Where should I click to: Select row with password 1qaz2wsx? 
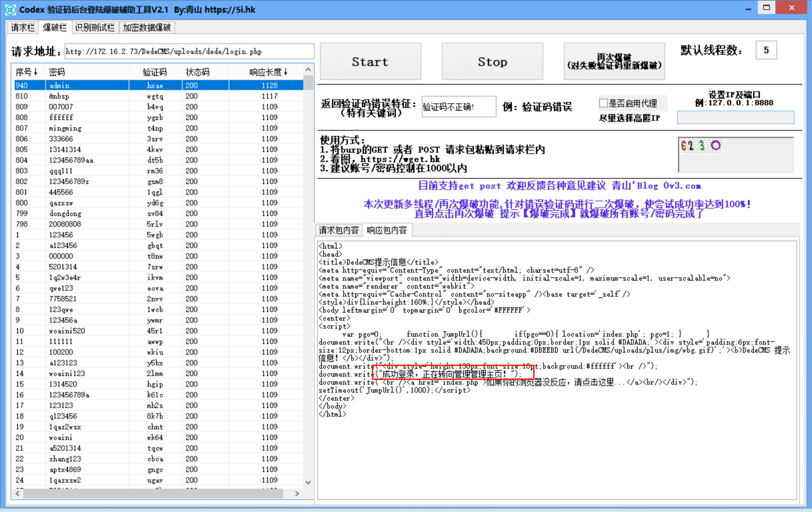pos(159,427)
